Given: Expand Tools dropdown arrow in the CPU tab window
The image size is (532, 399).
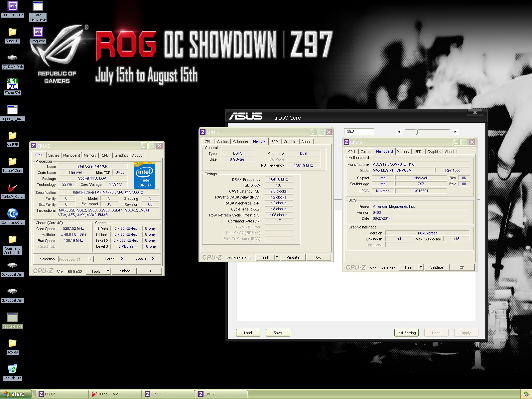Looking at the screenshot, I should [x=108, y=271].
